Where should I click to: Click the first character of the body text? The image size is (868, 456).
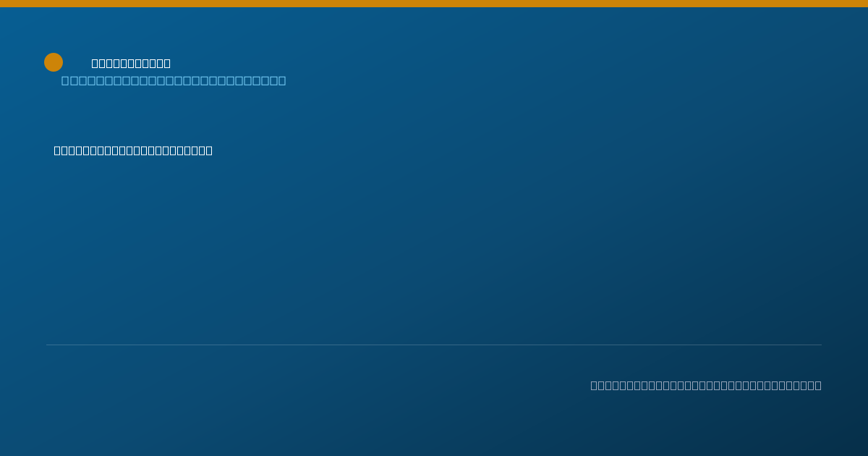click(x=58, y=151)
